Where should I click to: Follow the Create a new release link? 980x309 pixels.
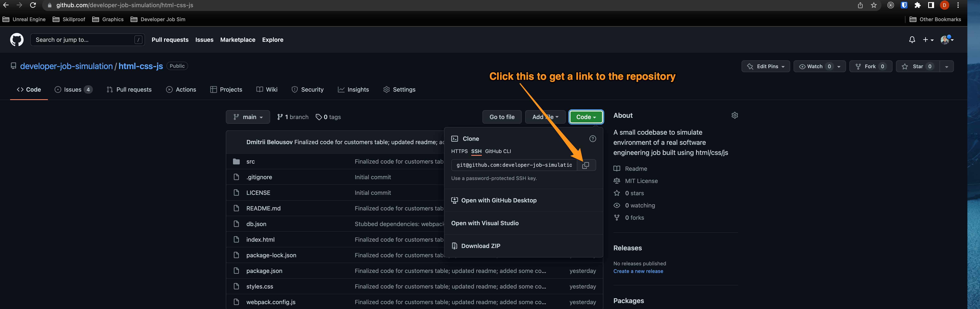(x=638, y=271)
